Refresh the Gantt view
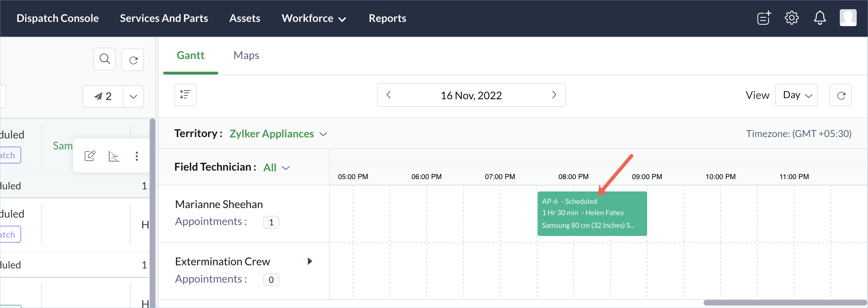Image resolution: width=868 pixels, height=308 pixels. pos(841,95)
